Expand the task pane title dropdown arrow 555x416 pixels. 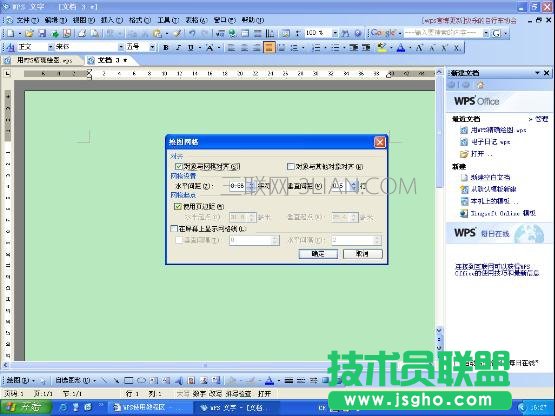coord(537,73)
